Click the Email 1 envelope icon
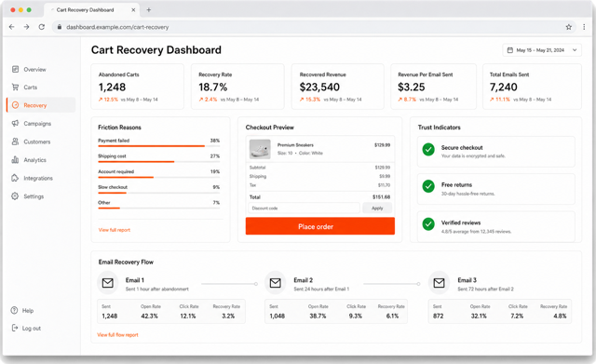 [108, 283]
